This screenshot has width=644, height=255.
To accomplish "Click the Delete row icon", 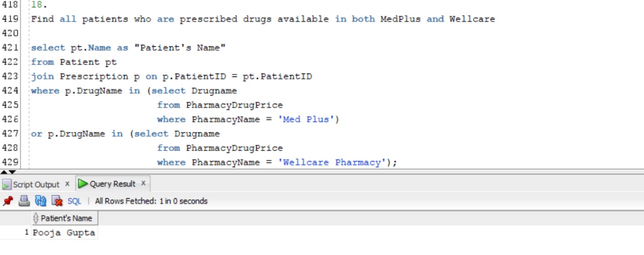I will 57,201.
